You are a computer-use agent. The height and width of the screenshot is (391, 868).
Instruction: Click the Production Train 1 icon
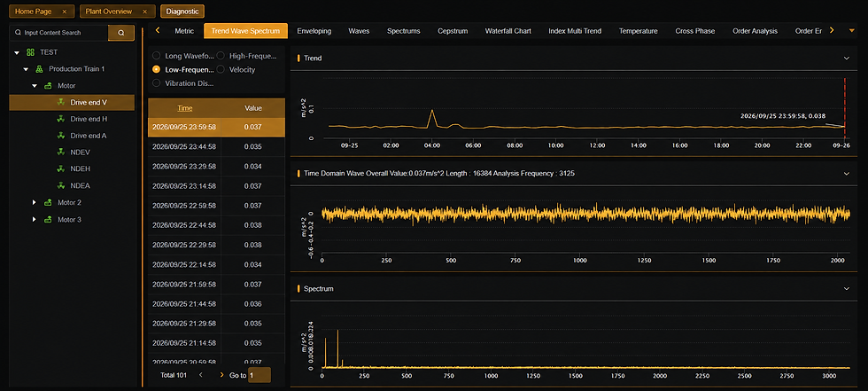tap(39, 69)
